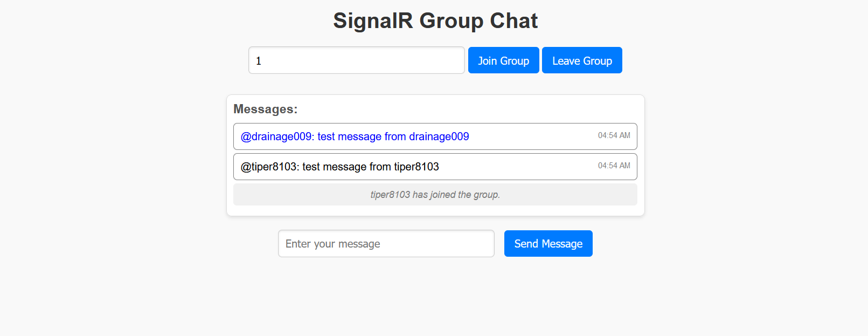Click the timestamp on drainage009's message
The image size is (868, 336).
[x=614, y=135]
